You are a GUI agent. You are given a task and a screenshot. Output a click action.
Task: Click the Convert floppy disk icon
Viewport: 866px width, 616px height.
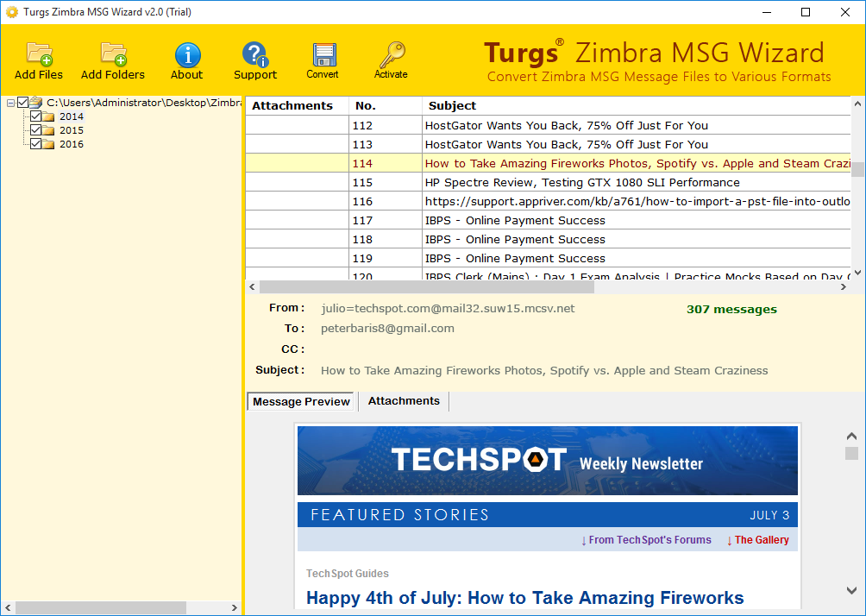click(324, 54)
